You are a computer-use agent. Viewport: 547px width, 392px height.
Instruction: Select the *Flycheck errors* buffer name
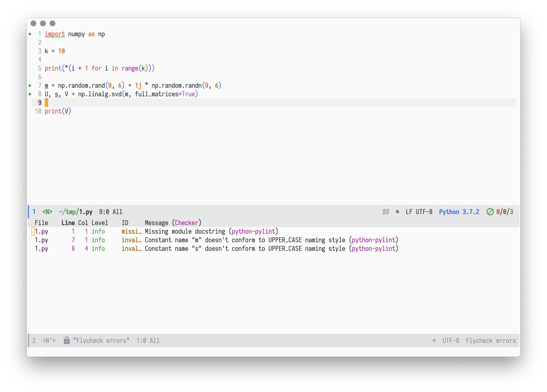point(101,340)
